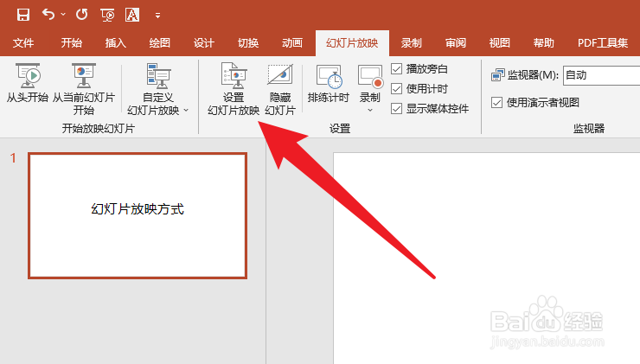Click the main slide editing canvas
This screenshot has height=364, width=640.
point(487,258)
